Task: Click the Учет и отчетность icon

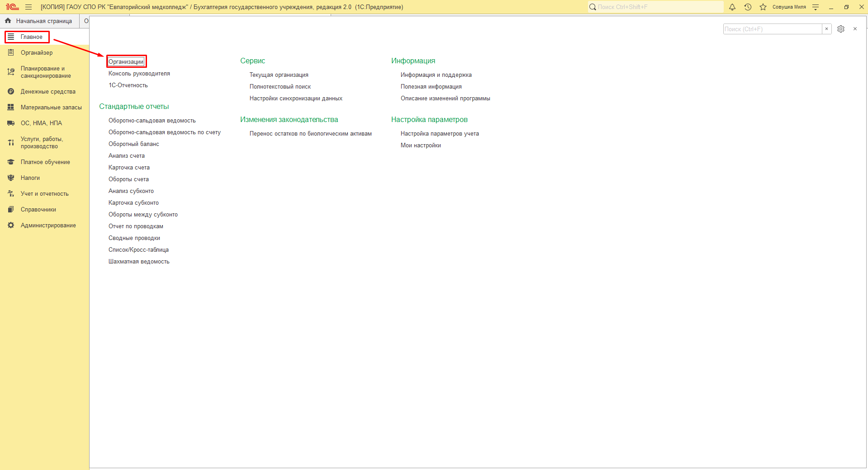Action: [x=11, y=193]
